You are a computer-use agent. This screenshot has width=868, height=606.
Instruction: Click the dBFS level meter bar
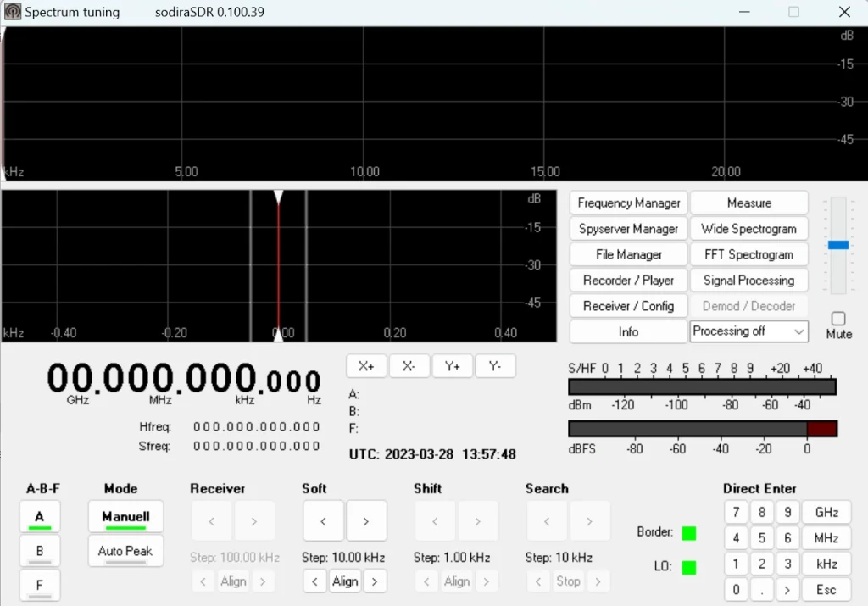[702, 428]
